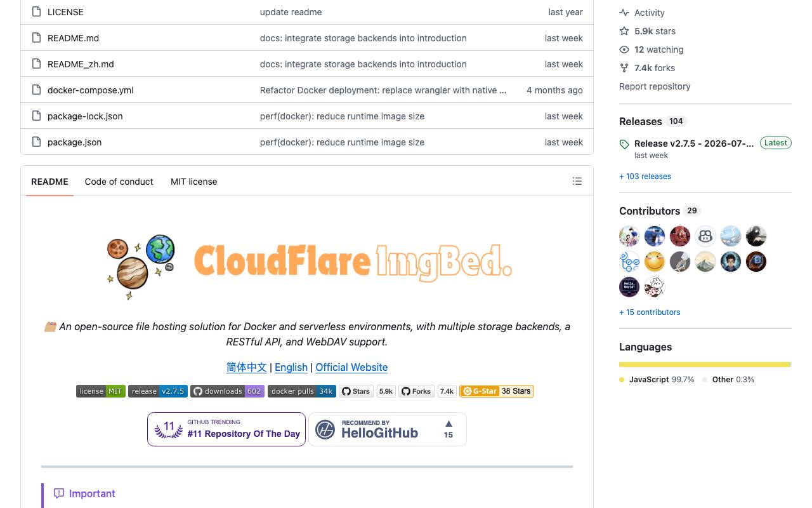Open the English README link
This screenshot has width=812, height=508.
coord(291,367)
